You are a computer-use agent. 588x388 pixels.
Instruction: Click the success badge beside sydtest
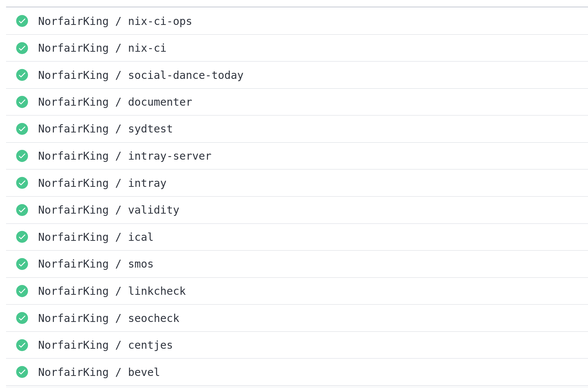point(22,129)
